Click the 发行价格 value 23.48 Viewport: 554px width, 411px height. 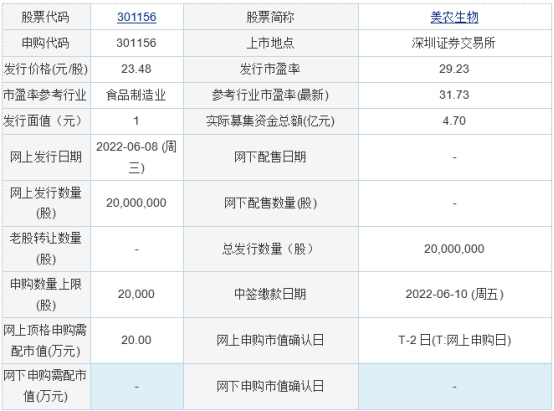137,69
